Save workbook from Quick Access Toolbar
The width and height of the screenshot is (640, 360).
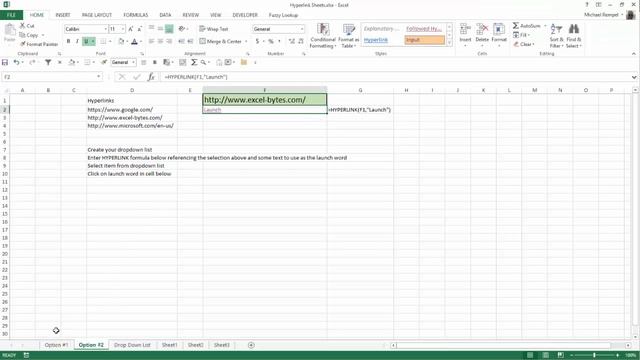(5, 62)
